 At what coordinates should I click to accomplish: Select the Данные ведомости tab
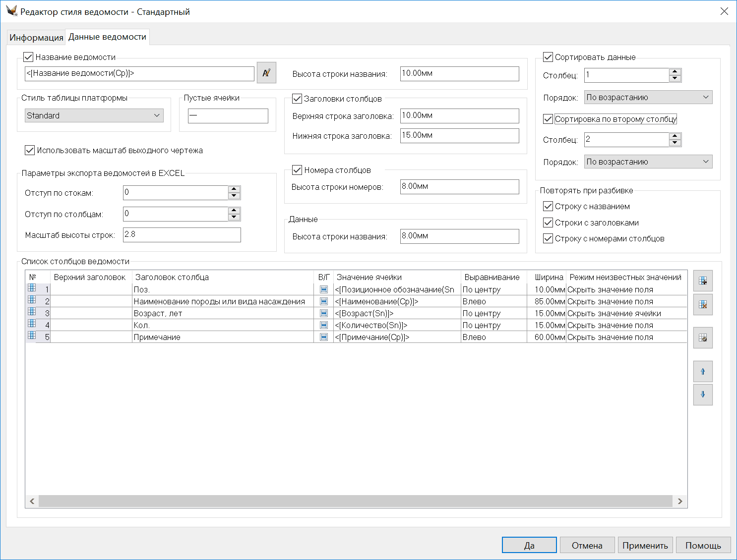pyautogui.click(x=107, y=37)
